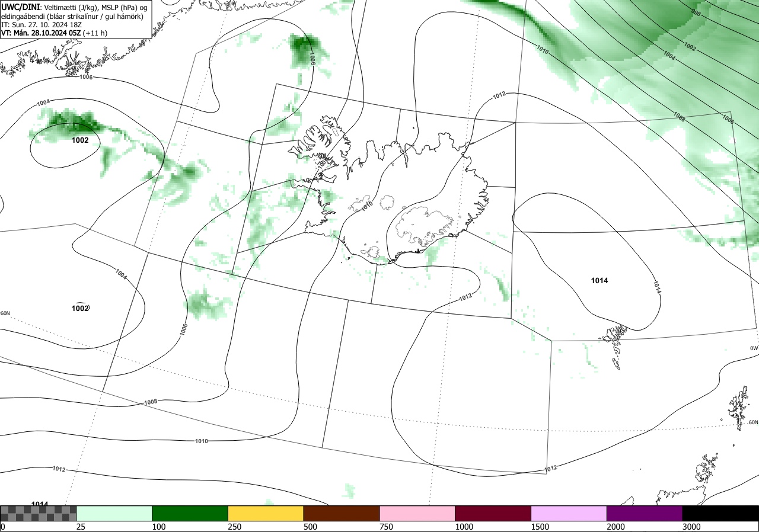This screenshot has width=759, height=532.
Task: Click the dark green 100–250 legend swatch
Action: tap(190, 513)
